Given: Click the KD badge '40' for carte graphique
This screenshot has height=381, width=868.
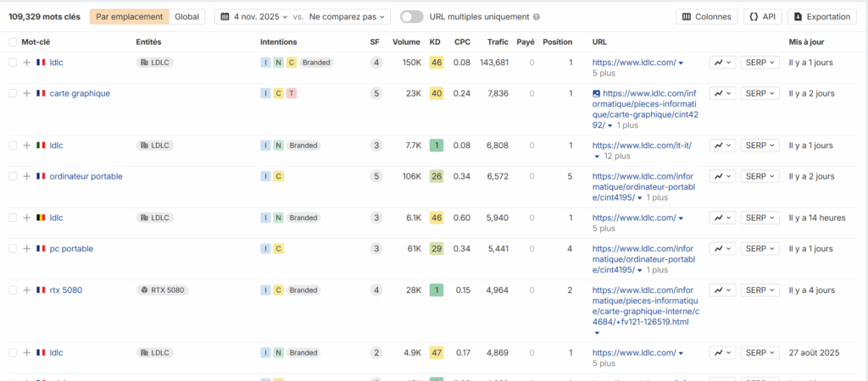Looking at the screenshot, I should click(437, 93).
